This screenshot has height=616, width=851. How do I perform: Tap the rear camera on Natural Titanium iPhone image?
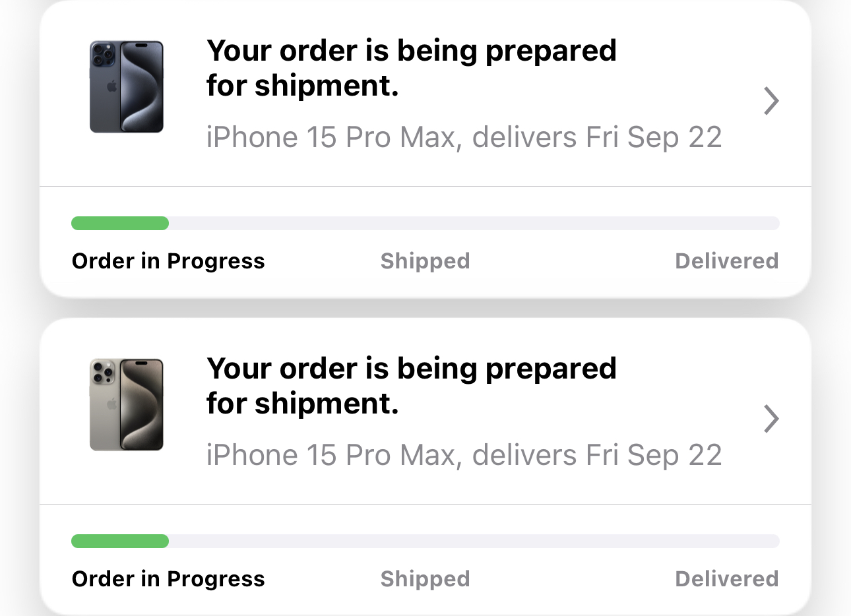(x=103, y=373)
